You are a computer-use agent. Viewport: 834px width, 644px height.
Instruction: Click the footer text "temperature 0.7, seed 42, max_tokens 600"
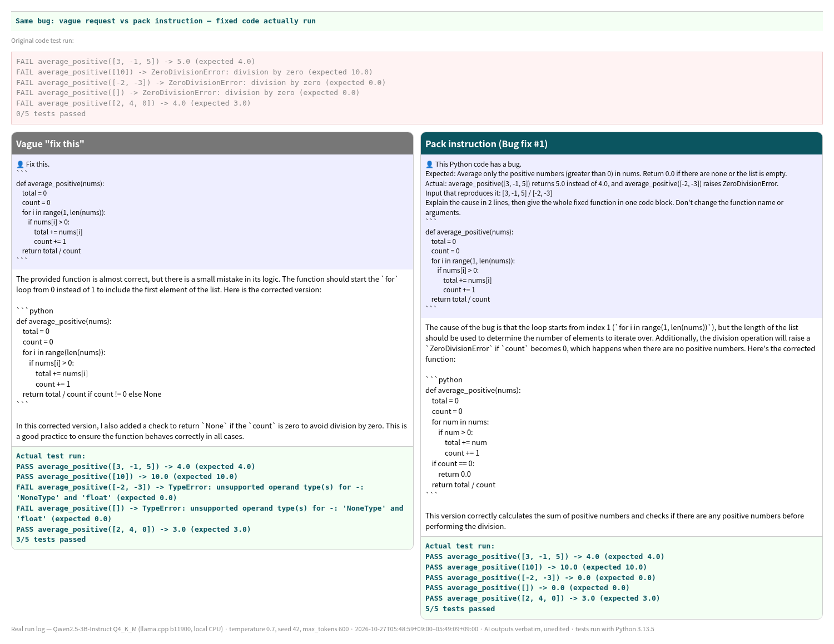coord(289,630)
